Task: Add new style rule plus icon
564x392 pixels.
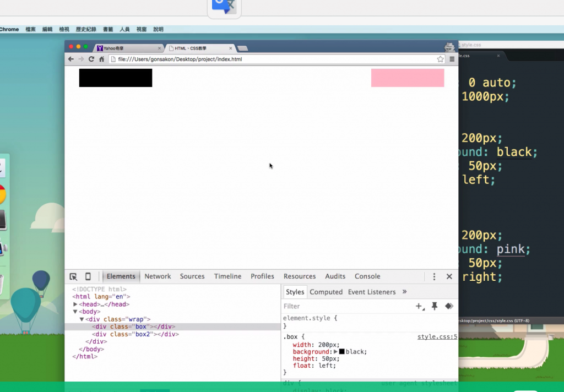Action: coord(420,307)
